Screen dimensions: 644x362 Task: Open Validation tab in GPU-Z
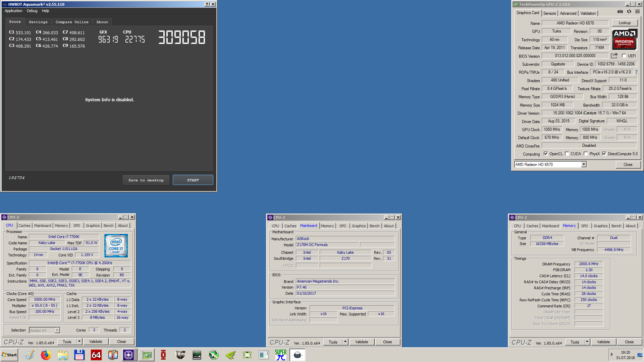pyautogui.click(x=588, y=13)
